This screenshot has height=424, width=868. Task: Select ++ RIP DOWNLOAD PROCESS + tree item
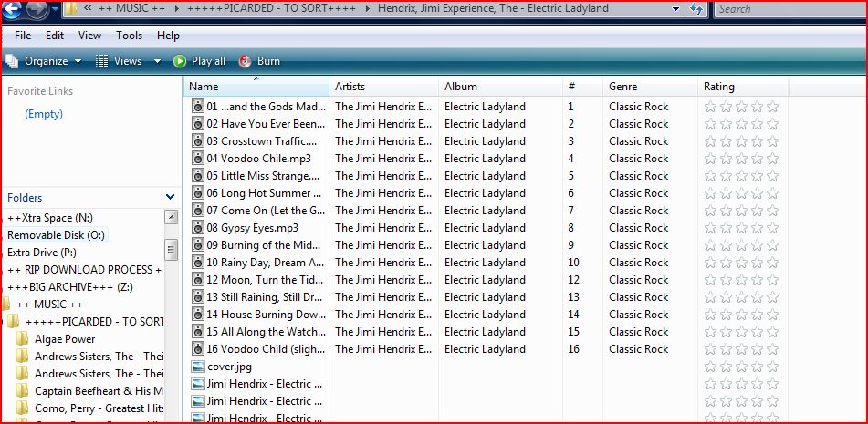pos(85,270)
